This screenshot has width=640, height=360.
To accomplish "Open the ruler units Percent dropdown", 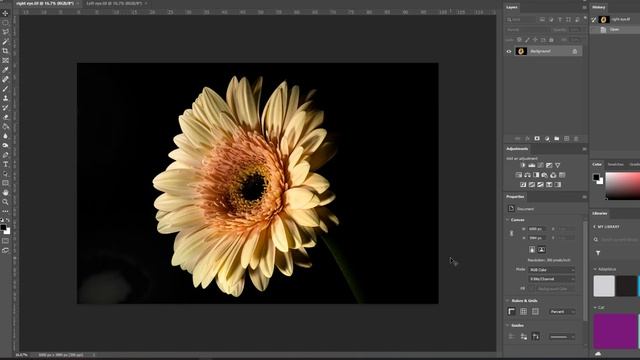I will [562, 312].
